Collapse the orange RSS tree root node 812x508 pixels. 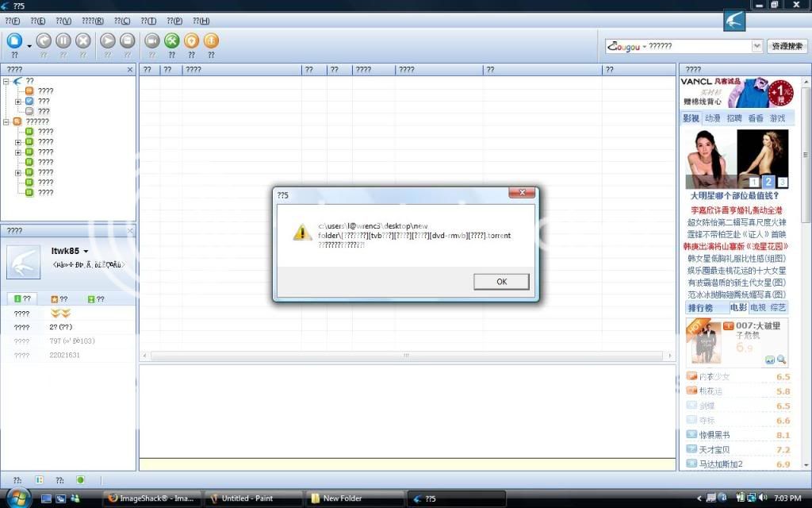[x=6, y=121]
